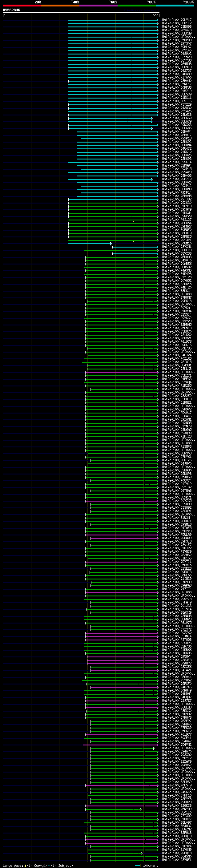Open hit UniRef100_Q801E6
This screenshot has width=197, height=868.
click(177, 813)
